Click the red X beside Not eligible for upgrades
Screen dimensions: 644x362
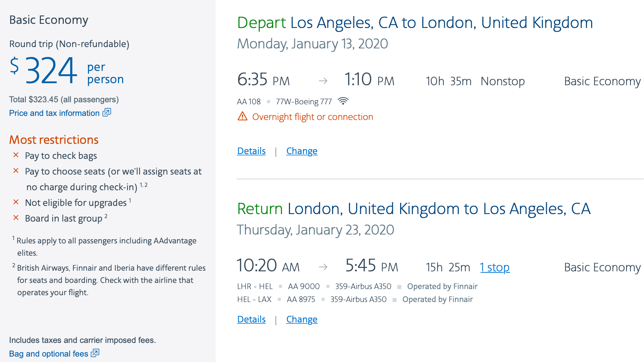click(x=16, y=202)
